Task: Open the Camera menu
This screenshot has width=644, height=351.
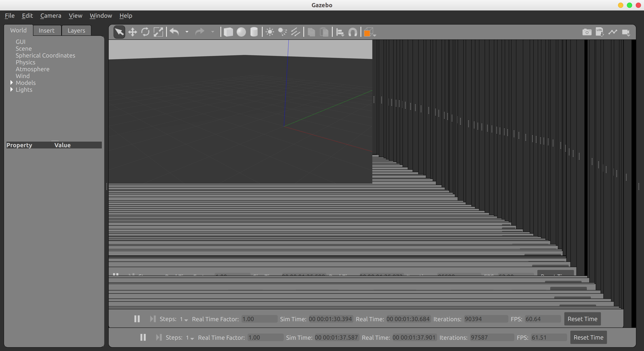Action: click(51, 15)
